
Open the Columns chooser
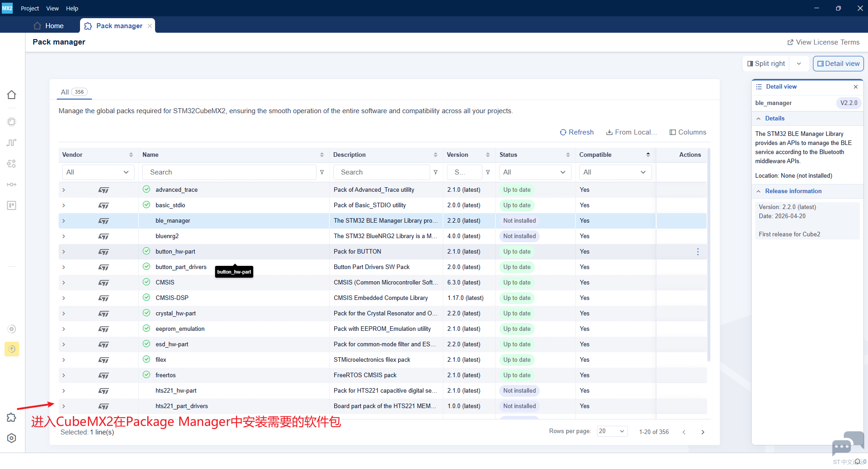[687, 132]
